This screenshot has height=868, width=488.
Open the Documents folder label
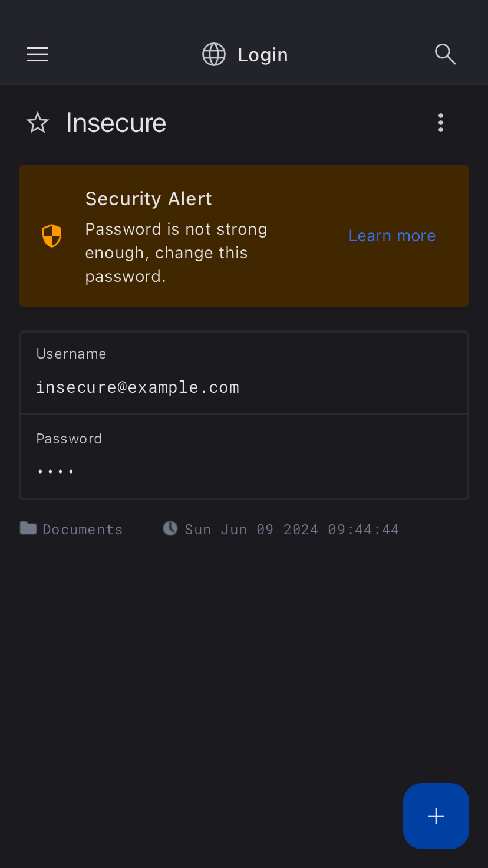click(x=83, y=530)
